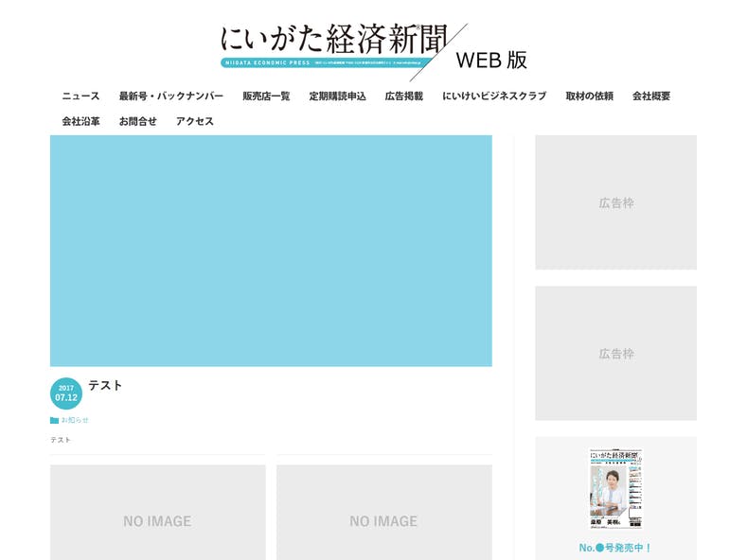Image resolution: width=747 pixels, height=560 pixels.
Task: Open the 広告掲載 menu link
Action: pos(403,96)
